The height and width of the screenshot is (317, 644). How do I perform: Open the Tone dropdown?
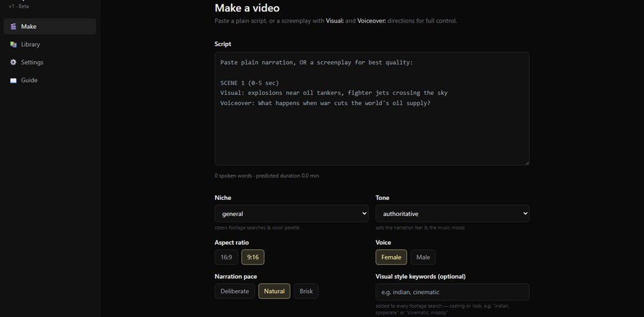pos(452,213)
